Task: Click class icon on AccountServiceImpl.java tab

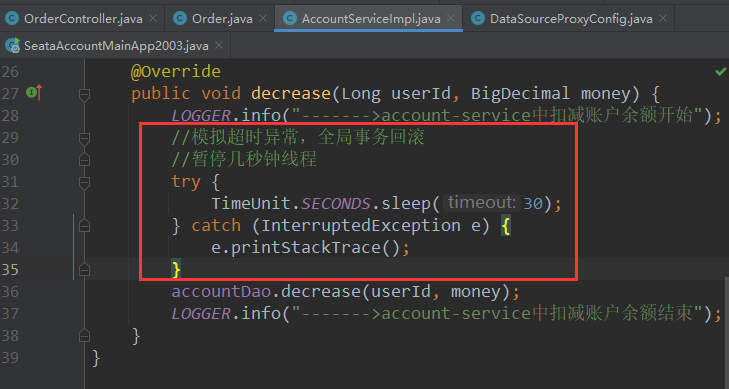Action: pos(290,19)
